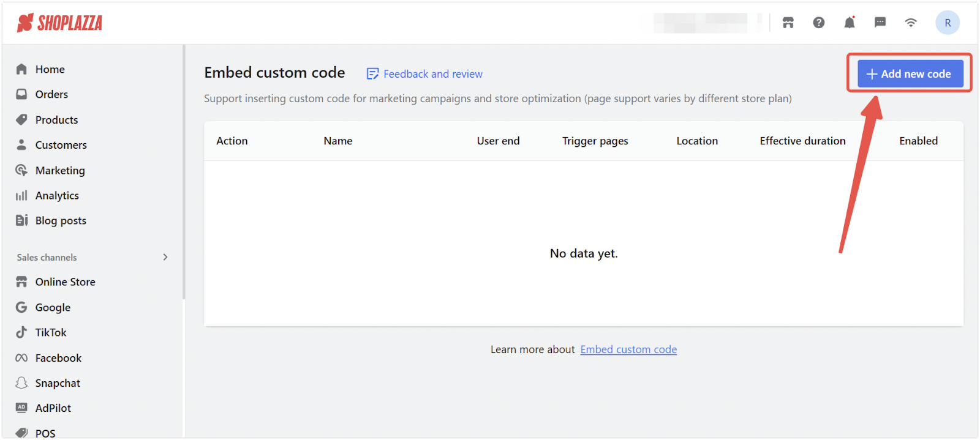Click the Products tag icon
Screen dimensions: 980x440
21,119
